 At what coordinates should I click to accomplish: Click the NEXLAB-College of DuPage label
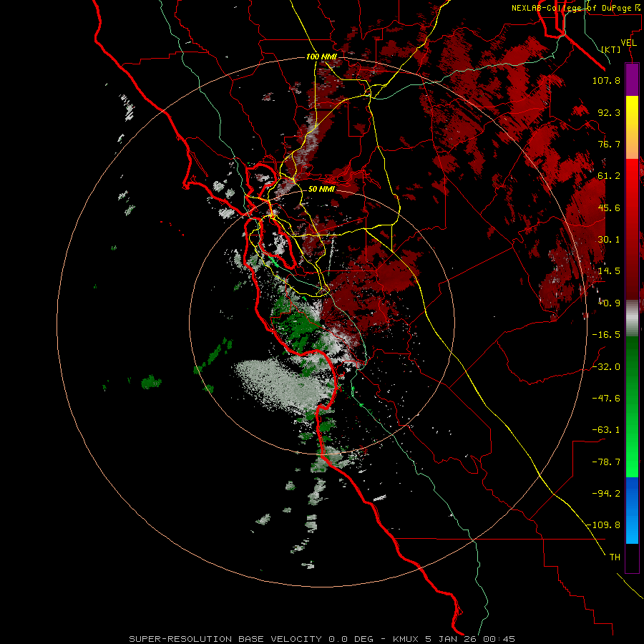(575, 8)
